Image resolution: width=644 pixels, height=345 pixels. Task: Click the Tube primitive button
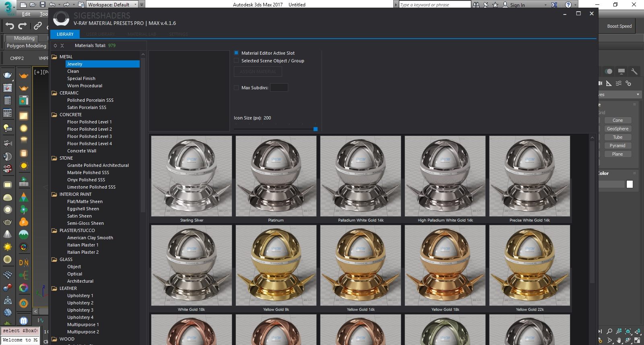(x=618, y=137)
